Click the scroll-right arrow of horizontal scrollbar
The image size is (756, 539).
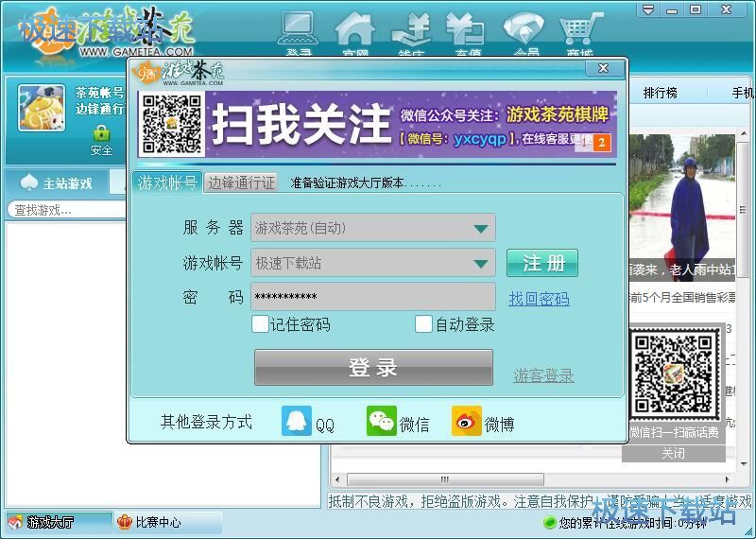tap(727, 479)
